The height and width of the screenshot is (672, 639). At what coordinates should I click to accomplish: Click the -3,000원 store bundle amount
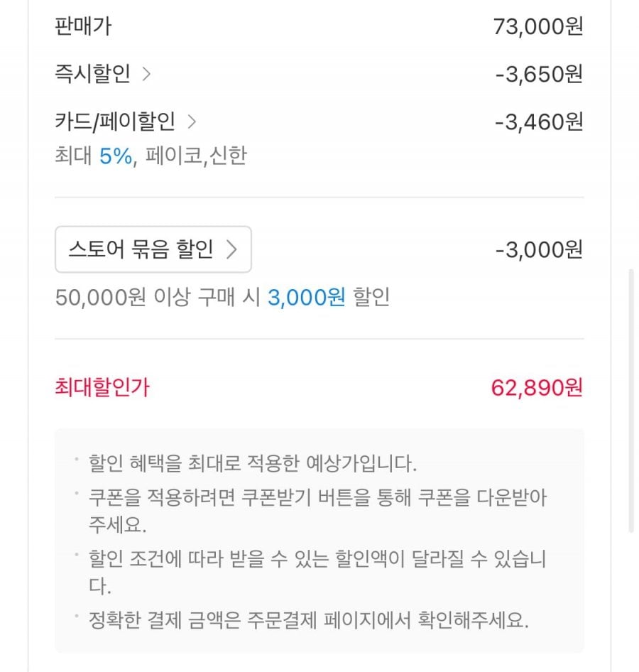(538, 250)
